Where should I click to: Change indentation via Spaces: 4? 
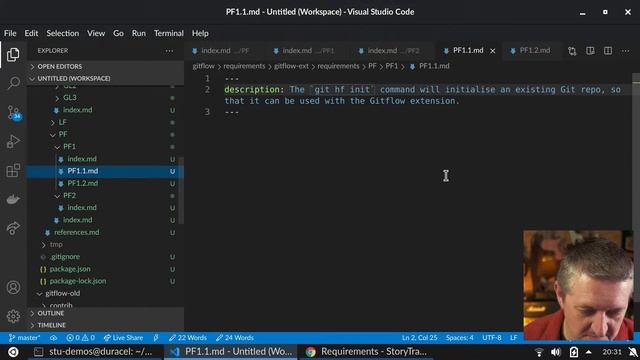[x=460, y=338]
